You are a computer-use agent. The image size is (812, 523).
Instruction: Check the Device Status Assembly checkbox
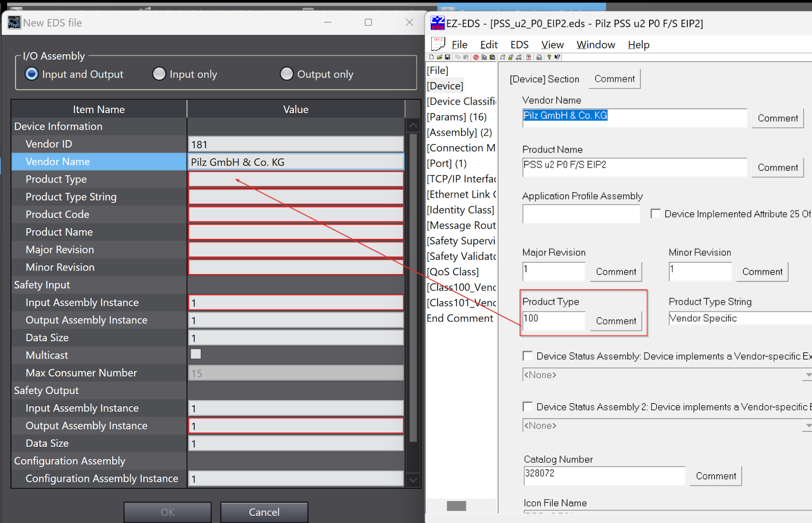click(x=528, y=356)
